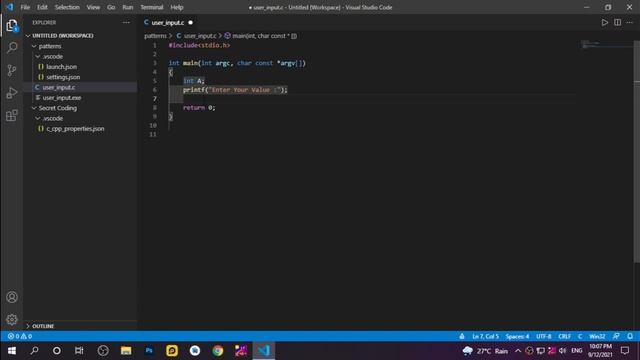Open Windows Start menu
Viewport: 640px width, 360px height.
(12, 351)
